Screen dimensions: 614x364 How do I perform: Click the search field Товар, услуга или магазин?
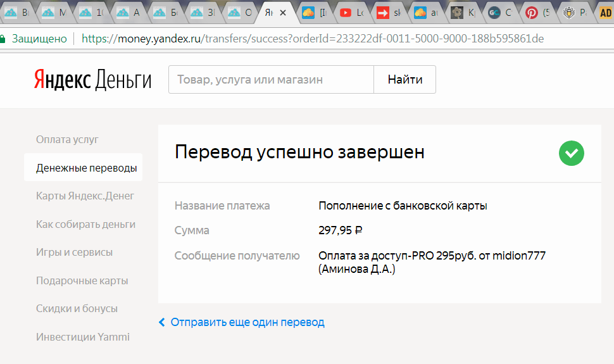(x=271, y=80)
